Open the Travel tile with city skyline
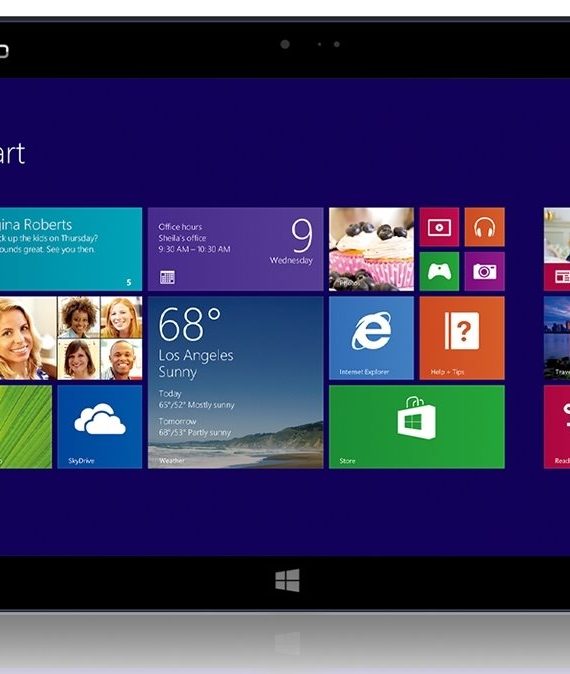The image size is (570, 674). point(557,338)
